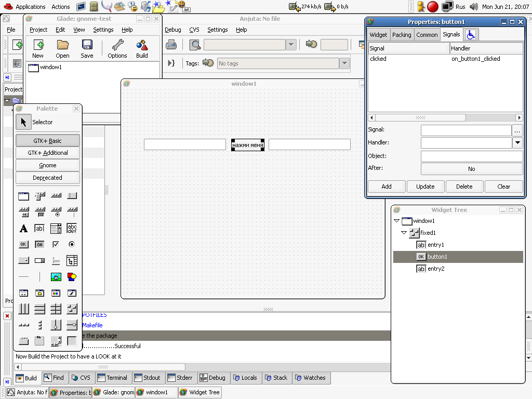This screenshot has height=399, width=532.
Task: Open the accessibility tab icon in Properties
Action: pyautogui.click(x=471, y=35)
